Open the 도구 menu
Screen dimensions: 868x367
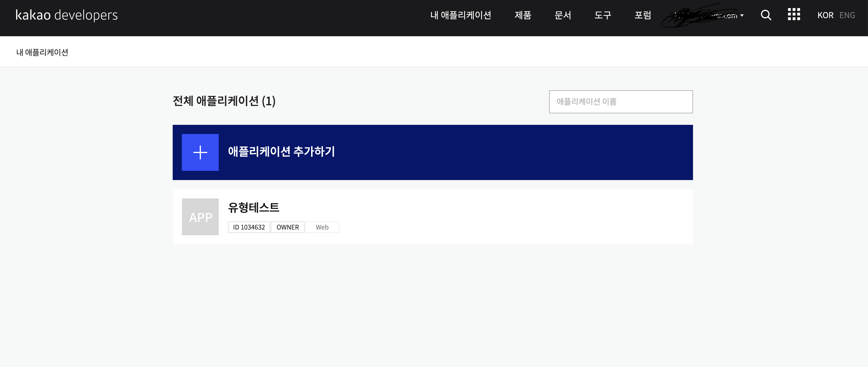click(602, 15)
